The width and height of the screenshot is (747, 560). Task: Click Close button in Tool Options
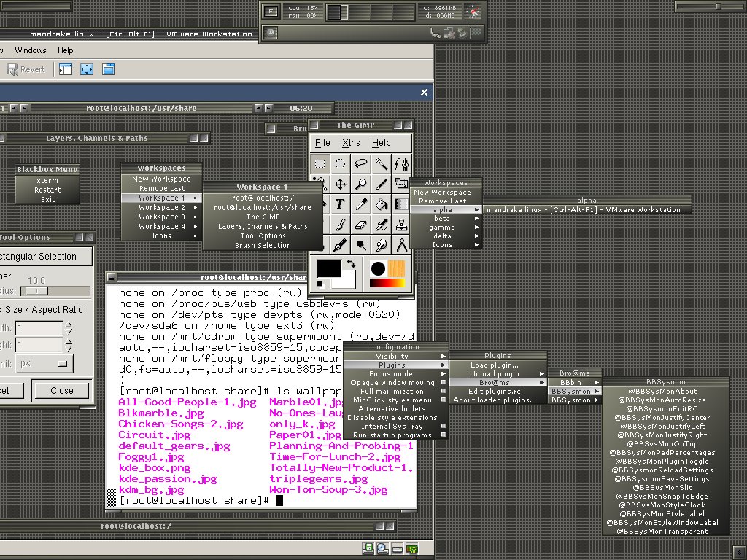click(x=61, y=391)
